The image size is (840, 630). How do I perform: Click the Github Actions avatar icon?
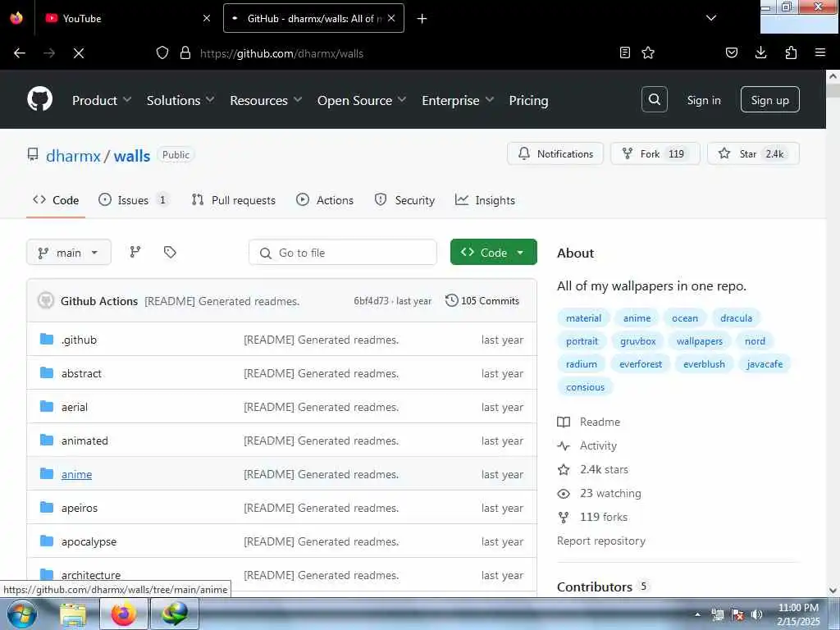46,300
